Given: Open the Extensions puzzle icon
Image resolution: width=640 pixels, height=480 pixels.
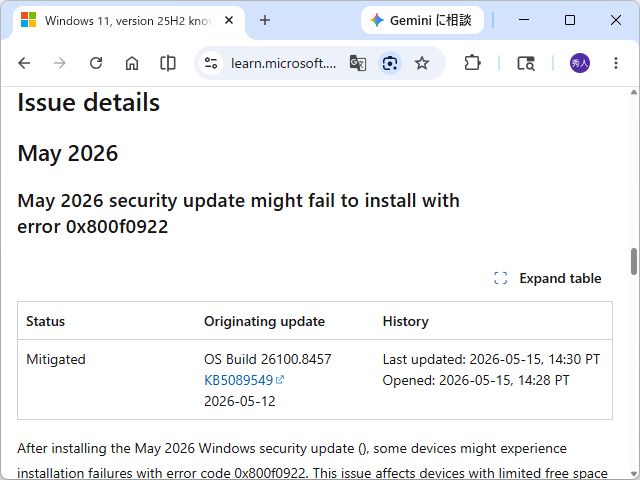Looking at the screenshot, I should [x=472, y=63].
